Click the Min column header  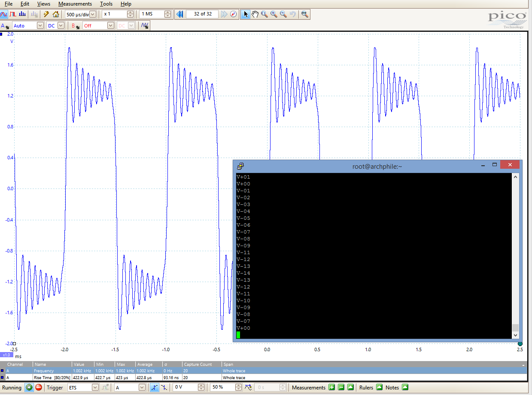pos(104,365)
